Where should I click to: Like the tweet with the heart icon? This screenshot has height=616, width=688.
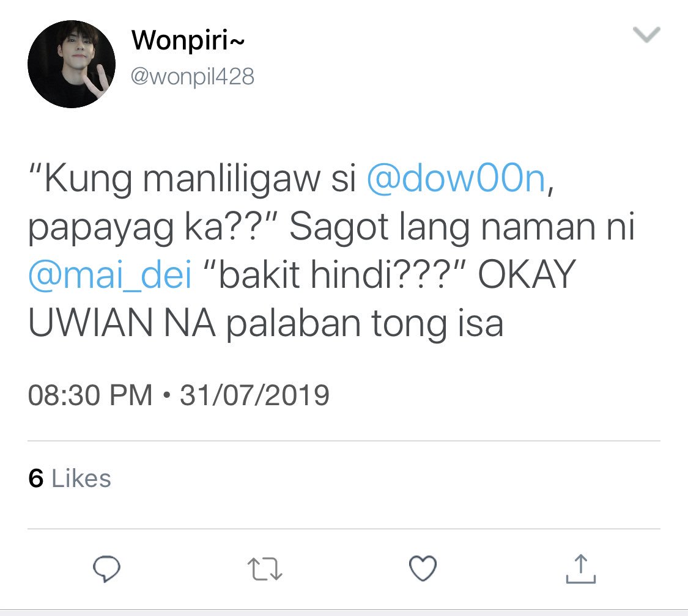pos(423,569)
